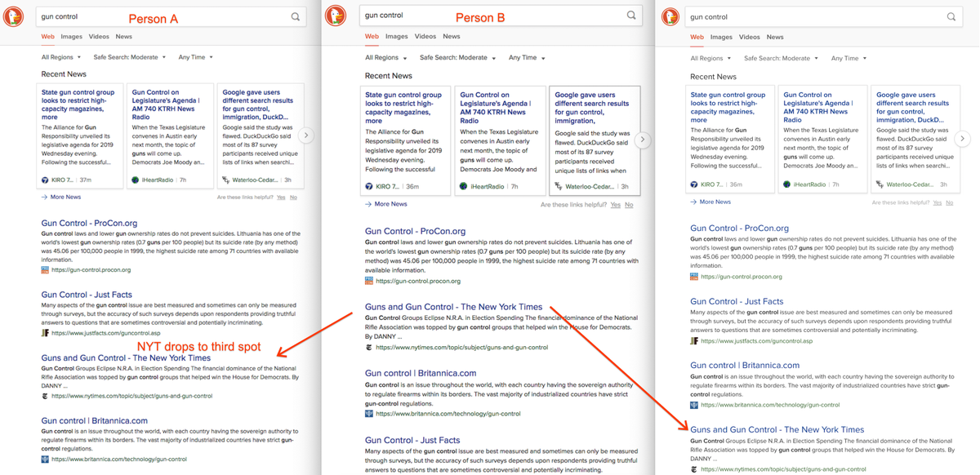Click the Britannica favicon in the right panel
Screen dimensions: 980x475
(x=694, y=405)
